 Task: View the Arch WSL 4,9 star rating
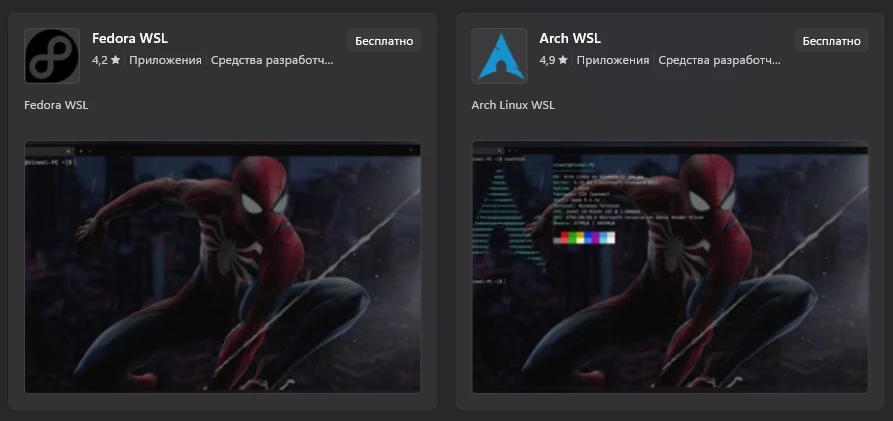[554, 60]
